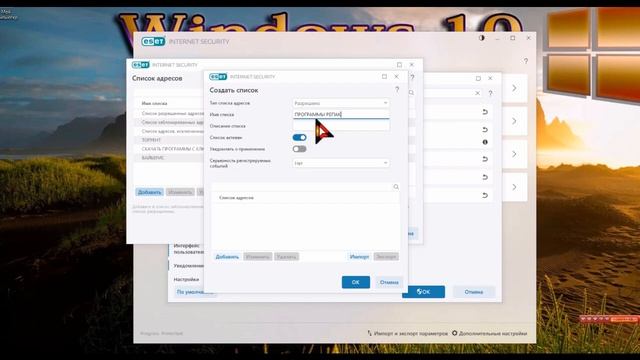
Task: Cancel Создать список dialog with Отмена
Action: pyautogui.click(x=389, y=282)
